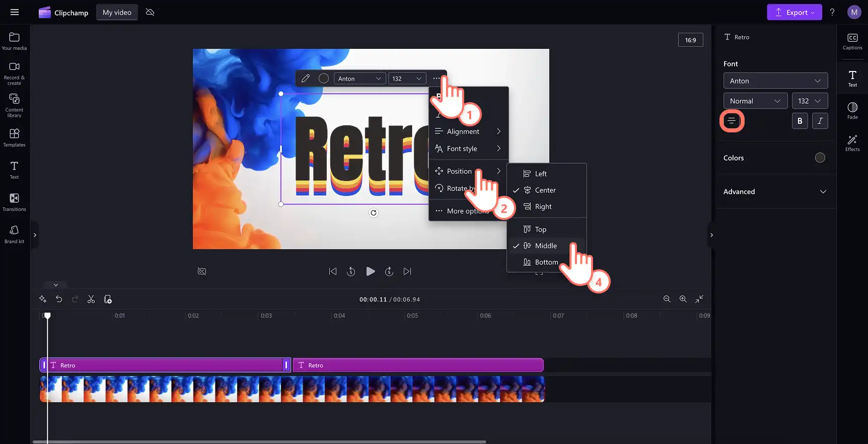868x444 pixels.
Task: Open the Colors circle swatch
Action: (x=820, y=158)
